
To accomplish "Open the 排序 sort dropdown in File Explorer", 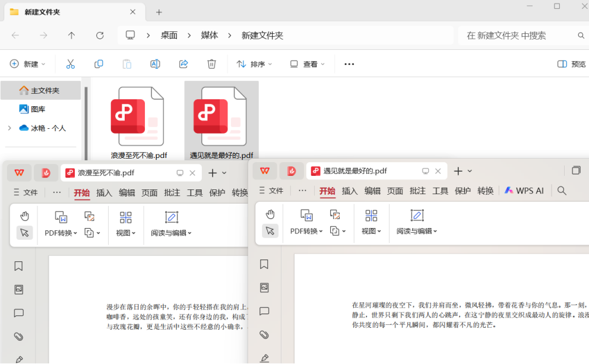I will pyautogui.click(x=254, y=64).
